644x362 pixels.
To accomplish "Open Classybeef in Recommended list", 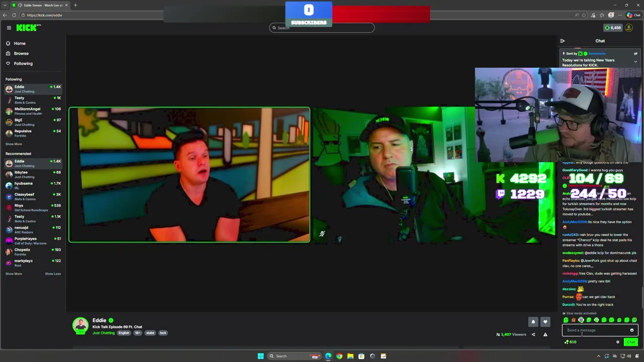I will [33, 196].
